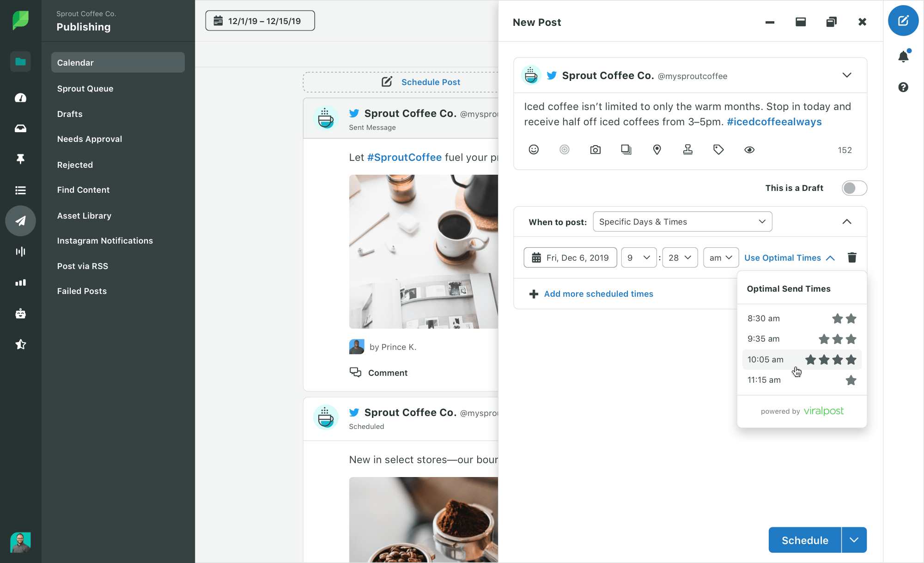The width and height of the screenshot is (924, 563).
Task: Go to Drafts
Action: tap(70, 114)
